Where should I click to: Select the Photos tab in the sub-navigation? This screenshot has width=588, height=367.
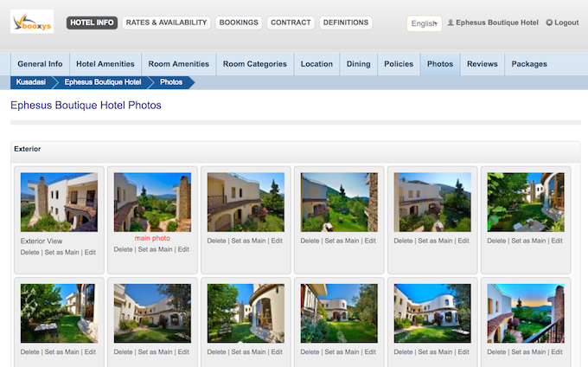click(x=440, y=64)
